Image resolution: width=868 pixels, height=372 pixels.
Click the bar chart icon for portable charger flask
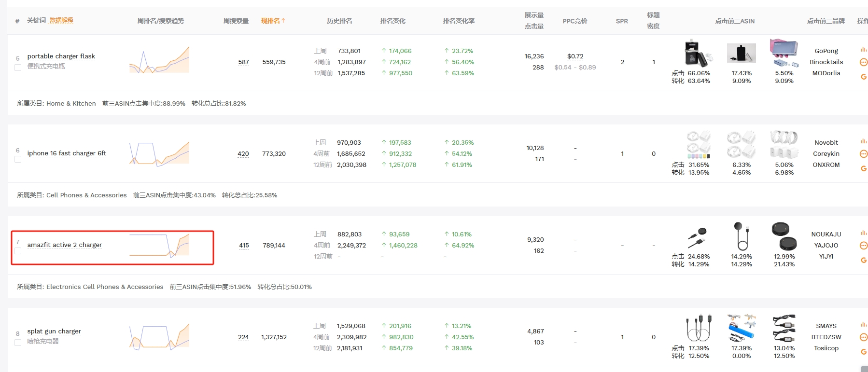pos(863,49)
